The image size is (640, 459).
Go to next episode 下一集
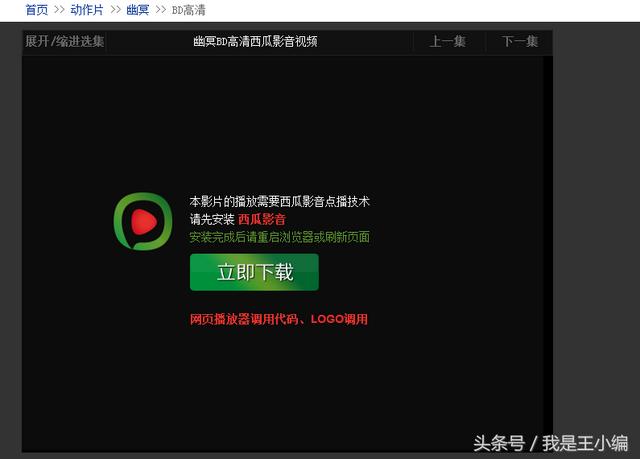click(x=520, y=41)
